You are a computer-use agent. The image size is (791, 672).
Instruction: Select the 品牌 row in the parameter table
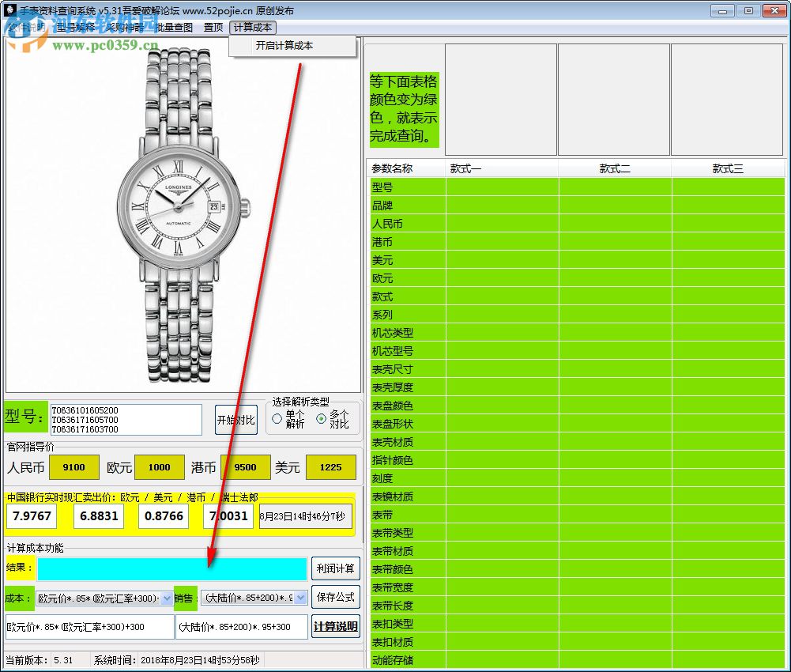pos(578,206)
